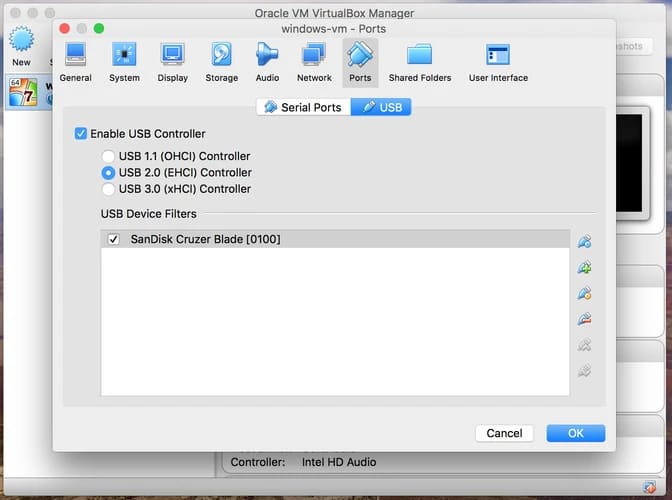
Task: Select the Ports settings section
Action: click(x=360, y=63)
